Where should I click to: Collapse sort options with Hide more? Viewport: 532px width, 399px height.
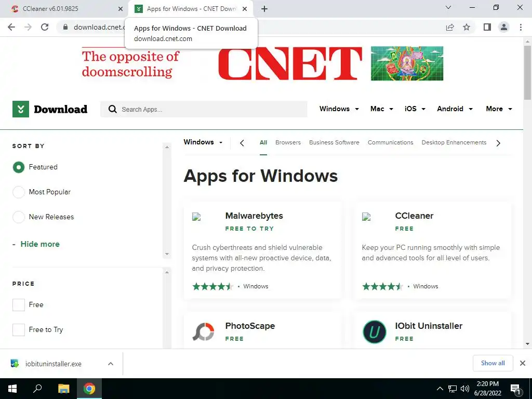(40, 244)
